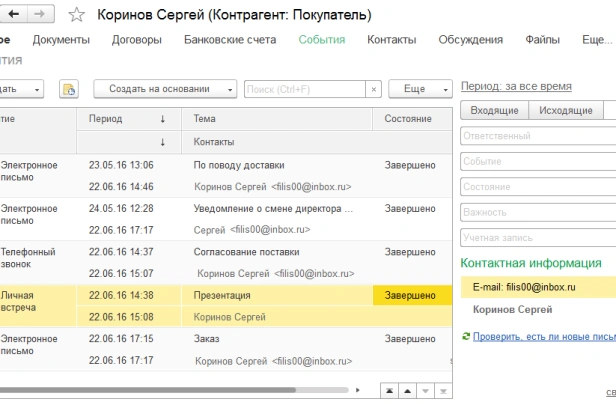Focus the Поиск (Ctrl+F) search field
Screen dimensions: 616x405
click(305, 90)
